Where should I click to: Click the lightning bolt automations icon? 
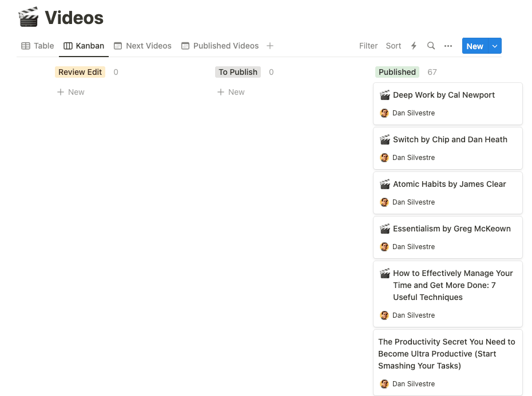tap(414, 46)
